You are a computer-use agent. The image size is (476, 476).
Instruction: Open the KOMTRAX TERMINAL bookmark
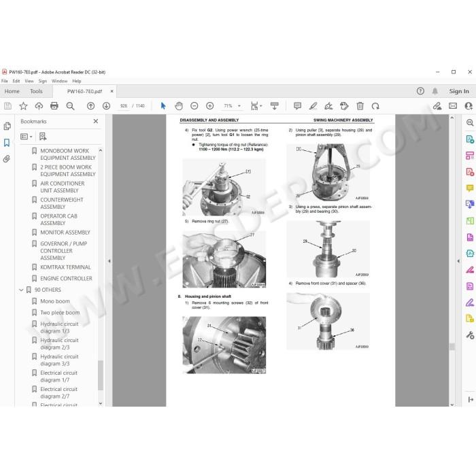(65, 267)
